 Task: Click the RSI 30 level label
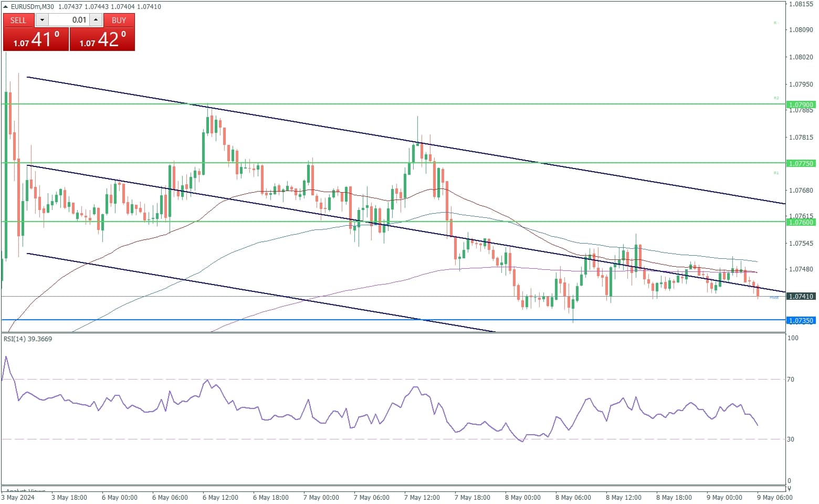click(791, 439)
